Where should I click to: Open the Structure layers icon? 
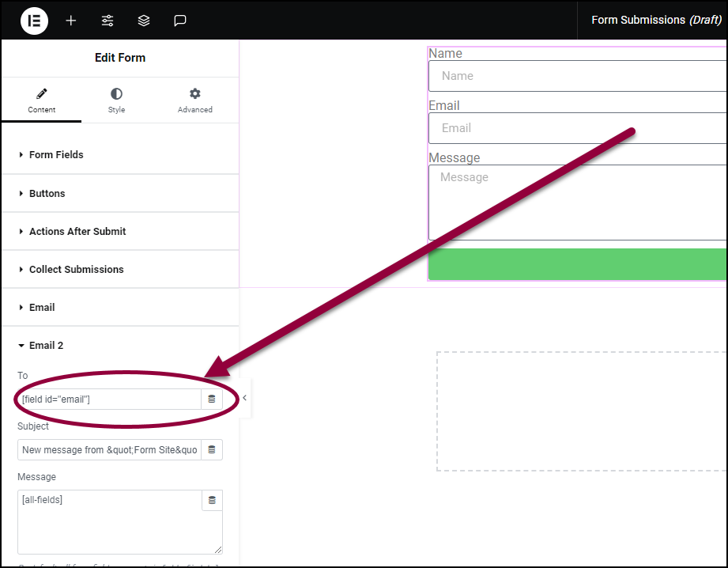144,21
